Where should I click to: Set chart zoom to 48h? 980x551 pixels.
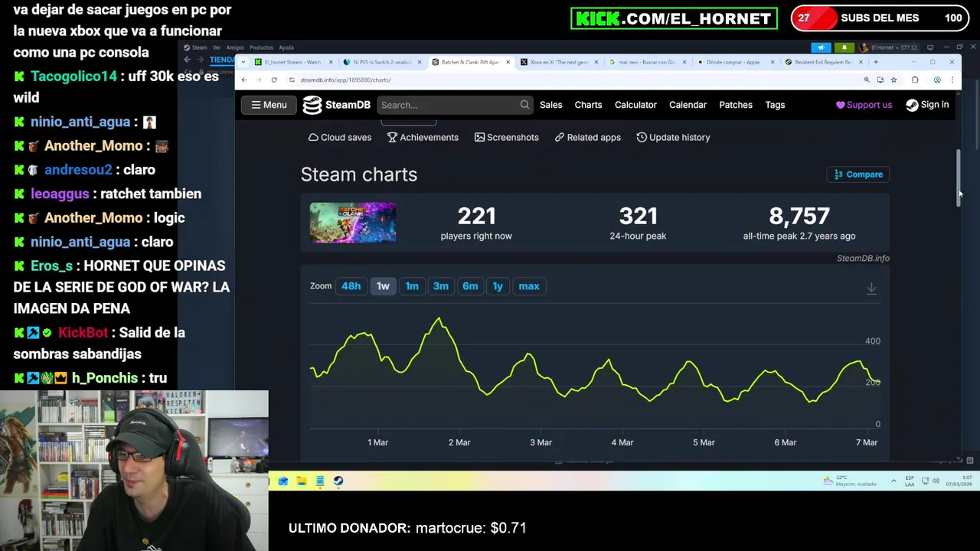pyautogui.click(x=351, y=286)
